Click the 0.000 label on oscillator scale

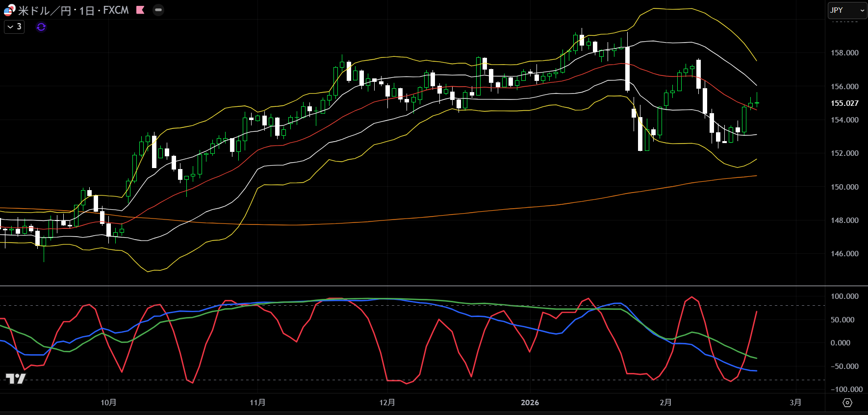pos(841,343)
